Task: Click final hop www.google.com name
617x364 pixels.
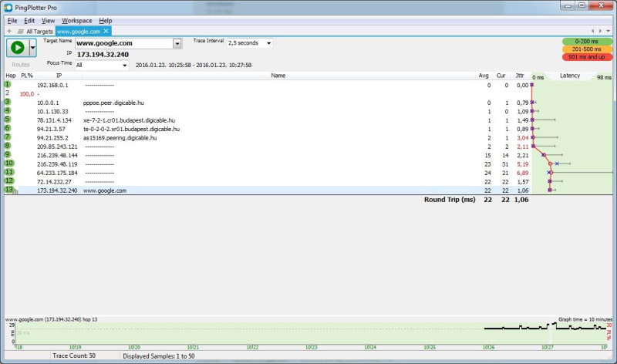Action: click(x=105, y=190)
